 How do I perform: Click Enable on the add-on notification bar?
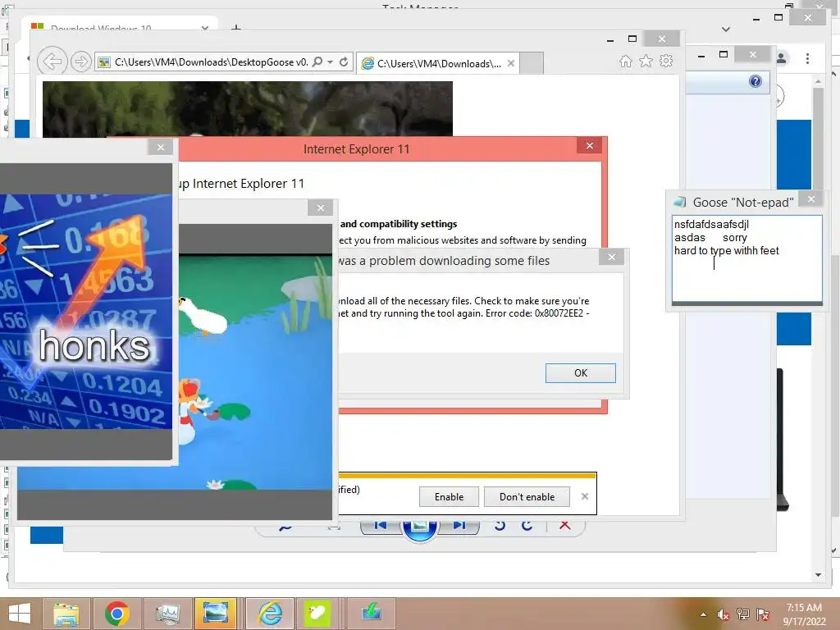click(x=449, y=496)
